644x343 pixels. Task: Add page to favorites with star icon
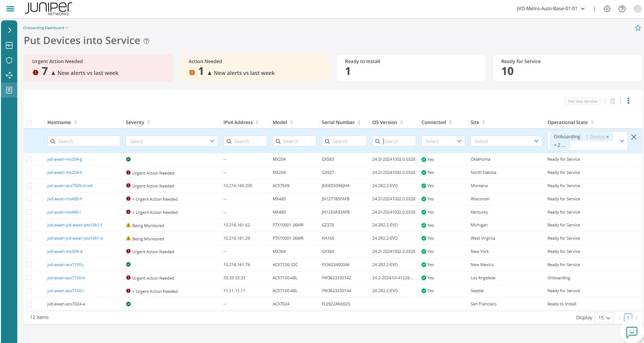point(638,28)
